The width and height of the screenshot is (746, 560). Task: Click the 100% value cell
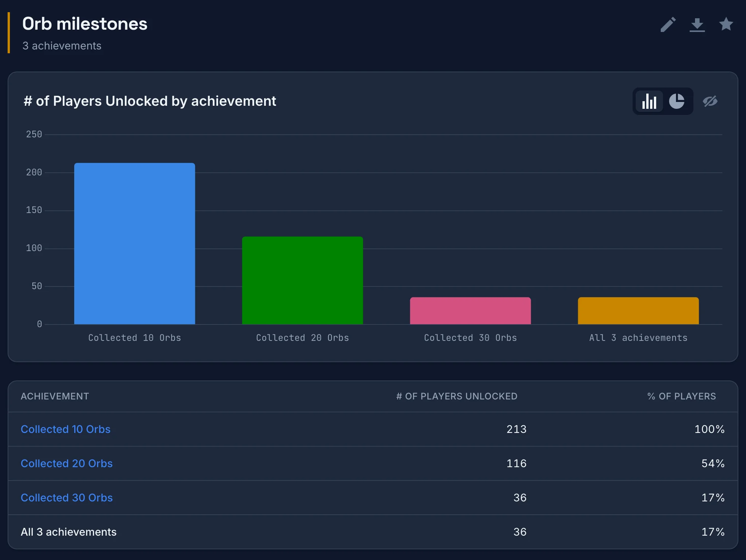click(709, 429)
